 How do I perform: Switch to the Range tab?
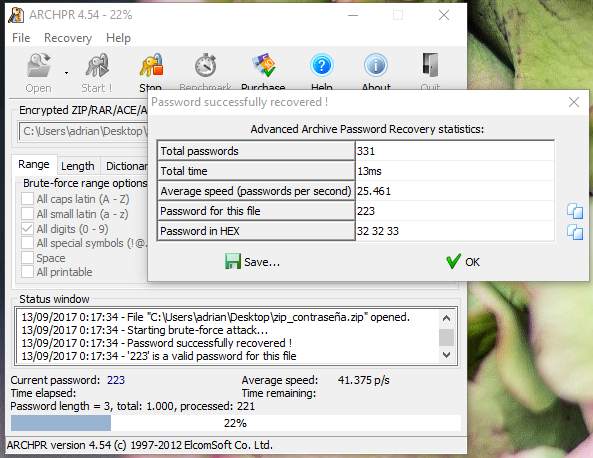coord(34,165)
